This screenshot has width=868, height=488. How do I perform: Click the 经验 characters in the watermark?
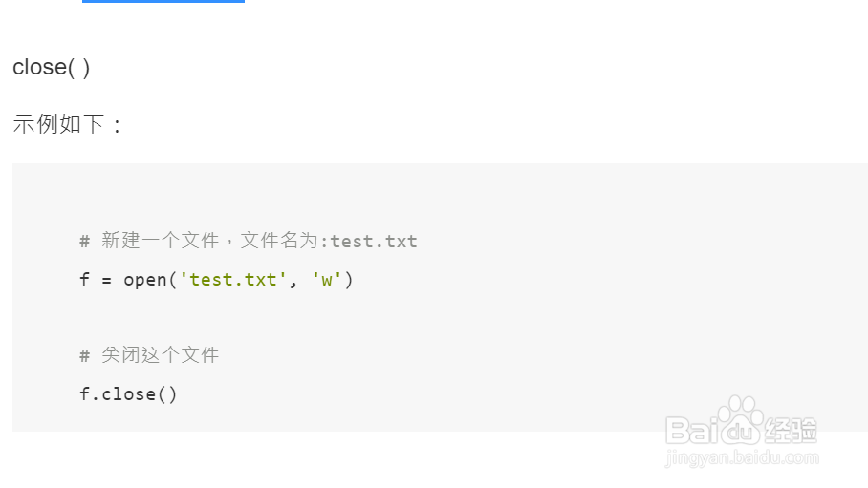coord(791,430)
